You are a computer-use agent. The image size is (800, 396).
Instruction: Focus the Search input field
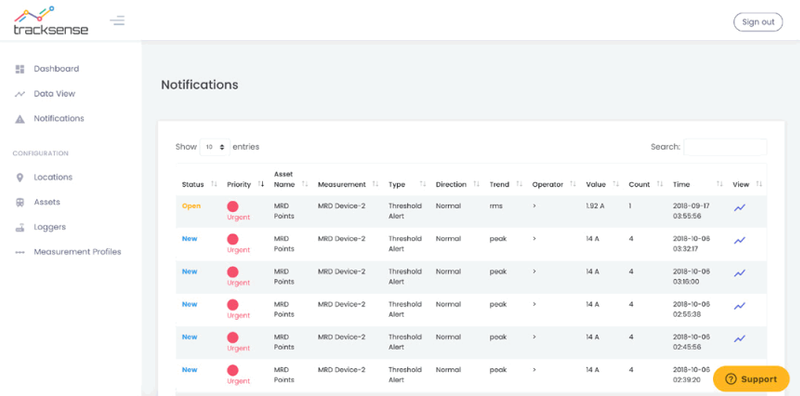coord(725,147)
